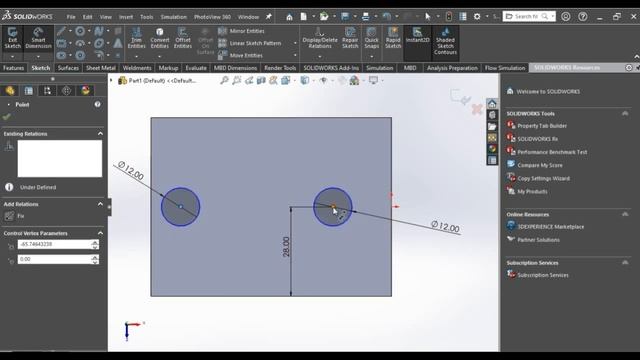The height and width of the screenshot is (360, 640).
Task: Open the Linear Sketch Pattern dropdown
Action: click(x=295, y=43)
